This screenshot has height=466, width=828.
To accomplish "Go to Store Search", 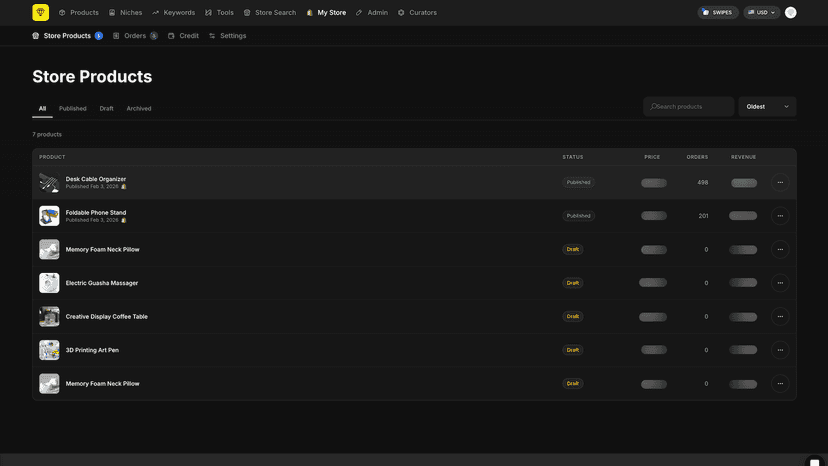I will pyautogui.click(x=270, y=13).
